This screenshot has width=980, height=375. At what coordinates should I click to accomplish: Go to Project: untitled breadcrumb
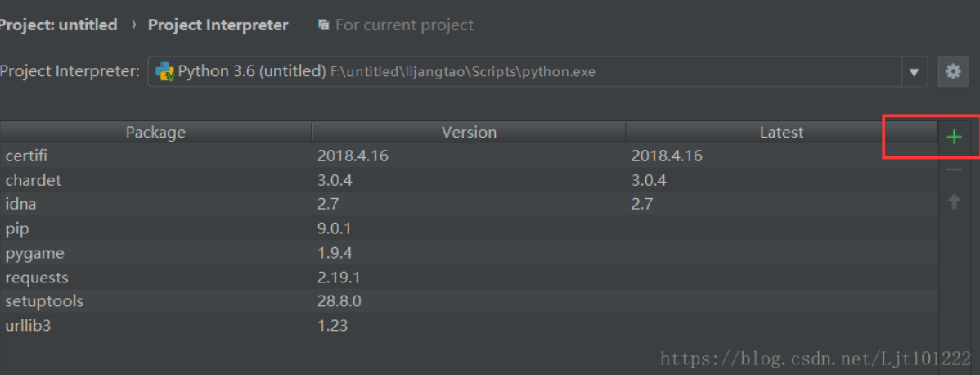point(59,25)
